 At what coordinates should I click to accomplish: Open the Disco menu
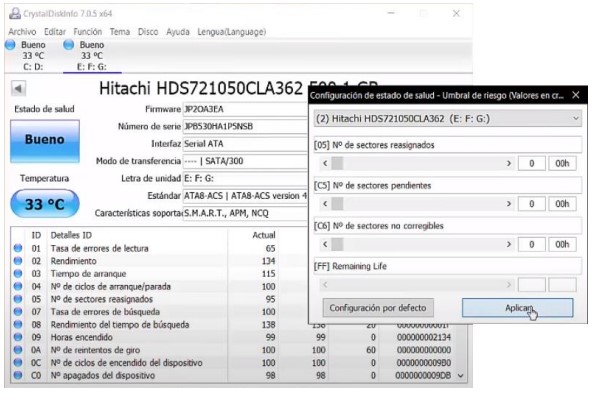tap(148, 32)
